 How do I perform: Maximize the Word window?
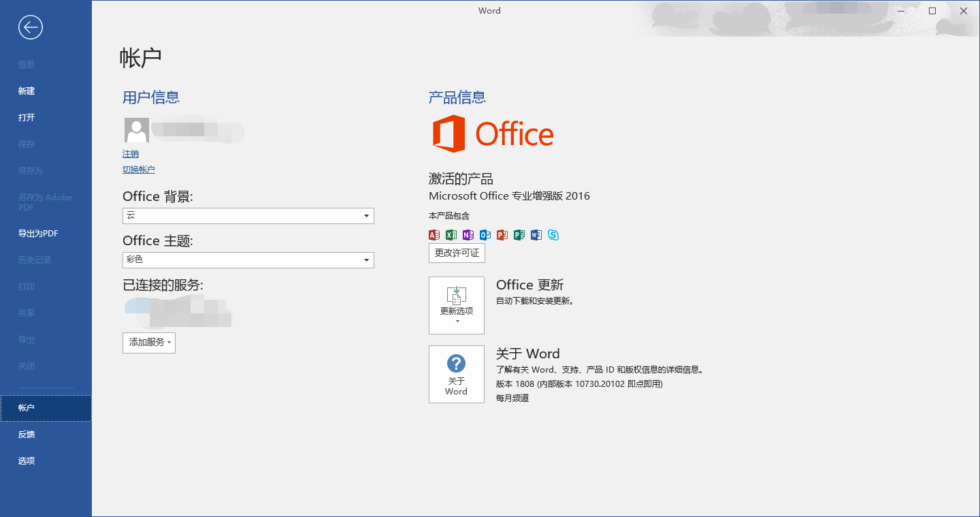tap(932, 11)
